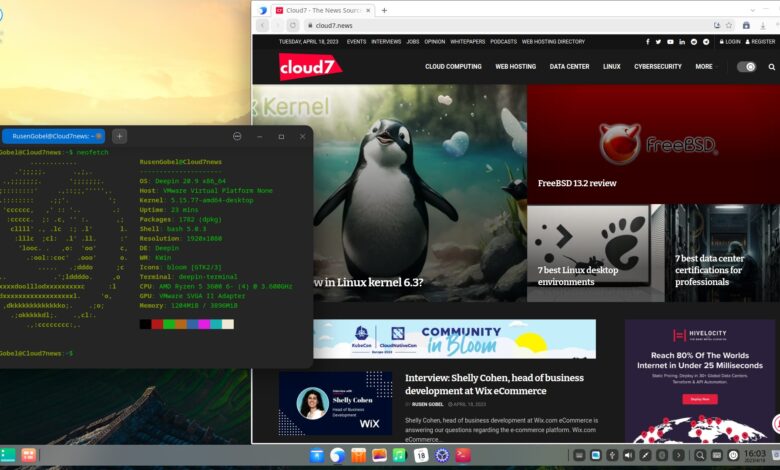Bookmark the page with the star icon
Screen dimensions: 780x470
click(729, 25)
